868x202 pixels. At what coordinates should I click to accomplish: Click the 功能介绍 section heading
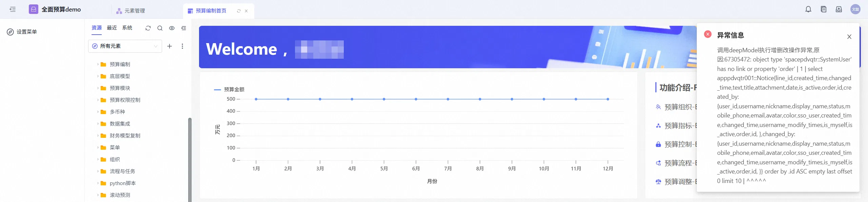[x=678, y=88]
